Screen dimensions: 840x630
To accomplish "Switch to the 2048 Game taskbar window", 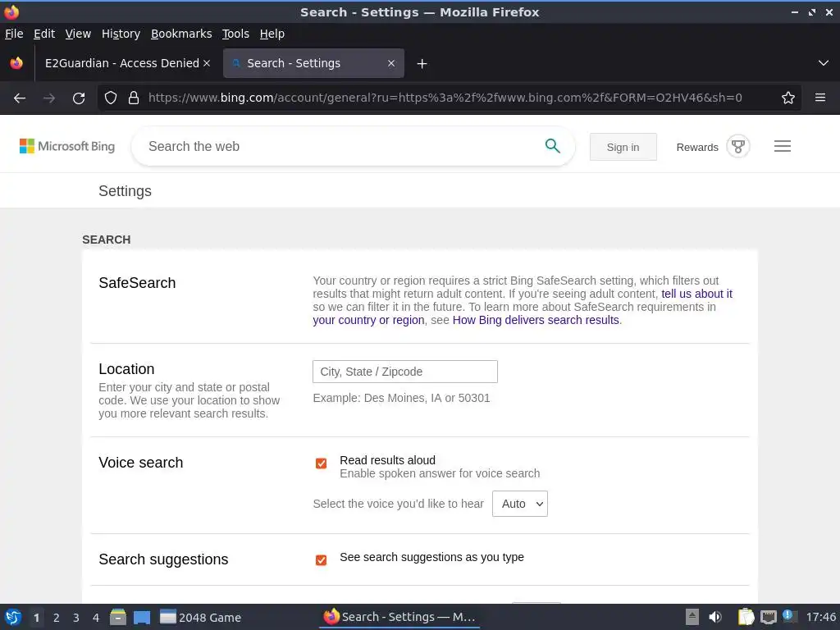I will point(201,617).
